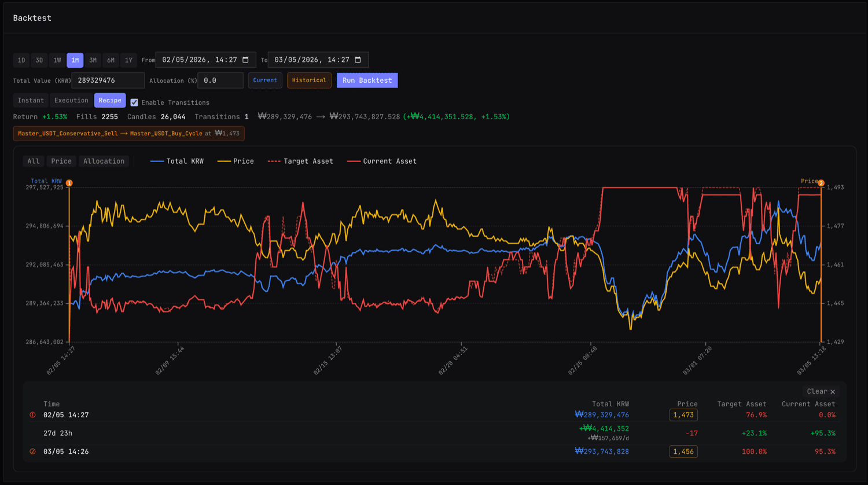Click orange marker 1 at the chart's left edge
The image size is (868, 485).
click(x=69, y=183)
